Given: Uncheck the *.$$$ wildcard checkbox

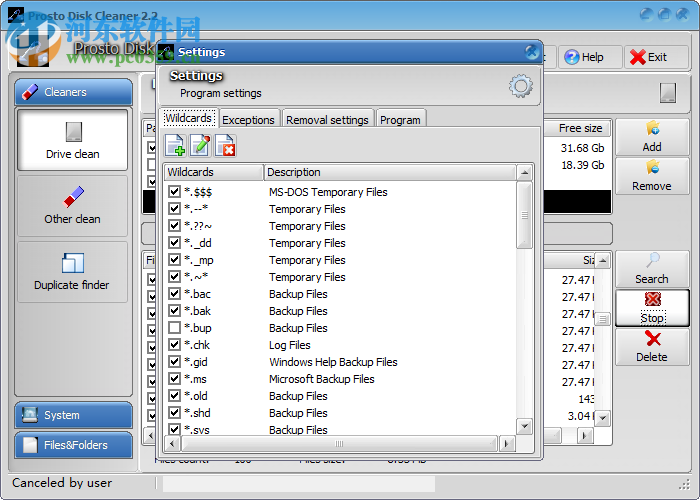Looking at the screenshot, I should pyautogui.click(x=174, y=192).
